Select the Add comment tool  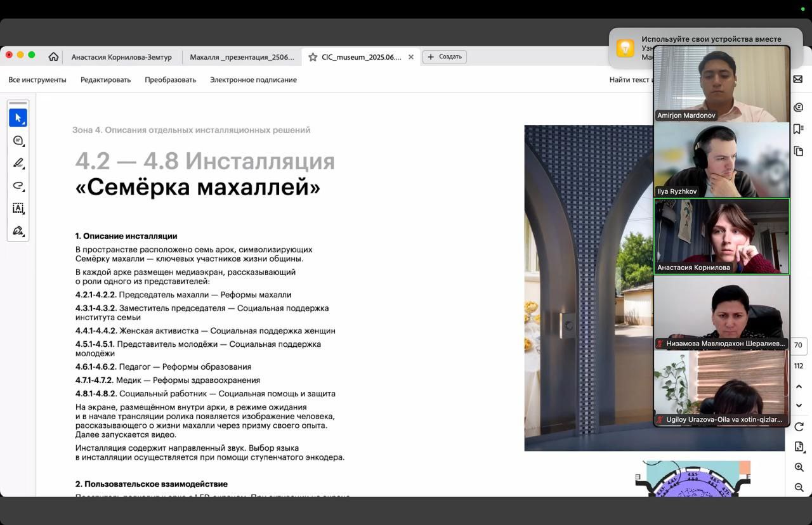pos(18,141)
